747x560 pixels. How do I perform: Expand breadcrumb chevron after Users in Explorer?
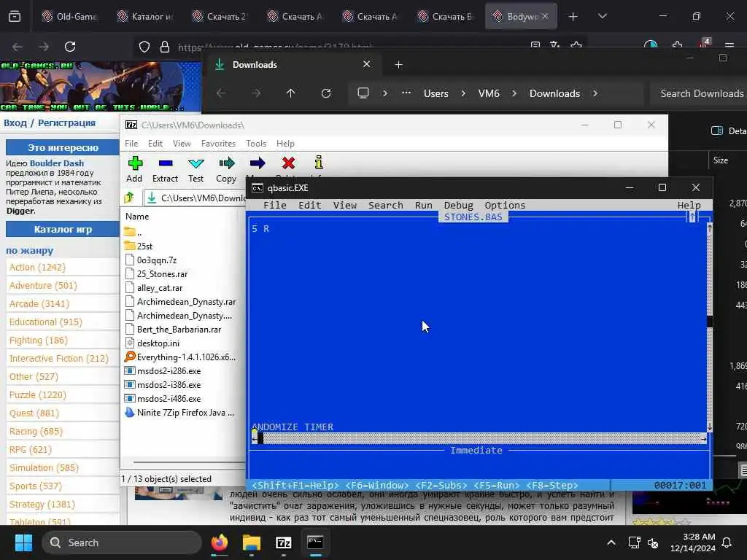(x=463, y=93)
